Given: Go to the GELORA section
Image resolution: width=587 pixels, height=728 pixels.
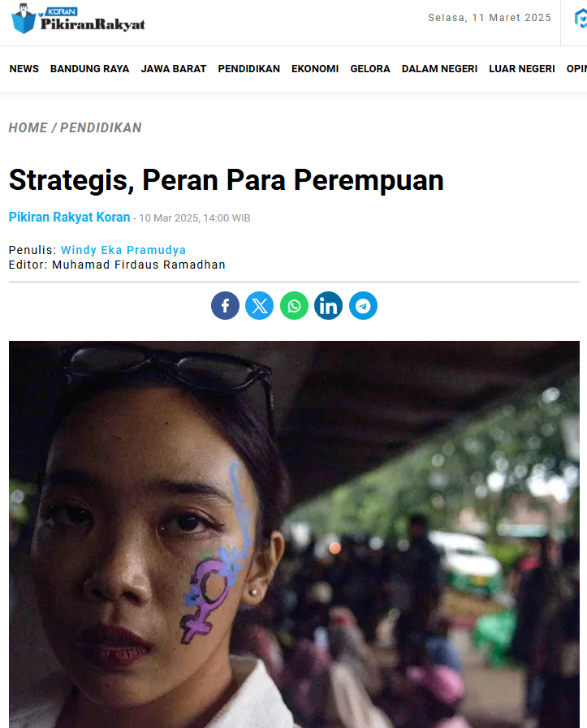Looking at the screenshot, I should [370, 69].
